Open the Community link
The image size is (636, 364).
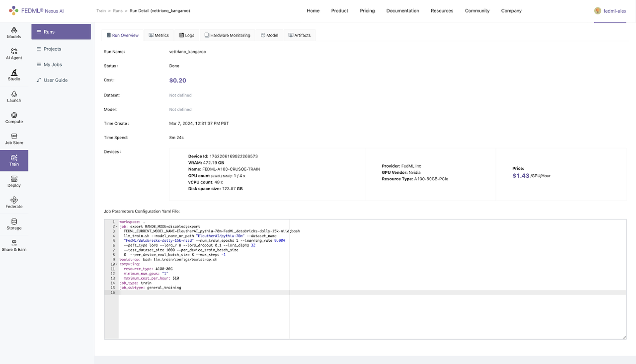point(477,10)
